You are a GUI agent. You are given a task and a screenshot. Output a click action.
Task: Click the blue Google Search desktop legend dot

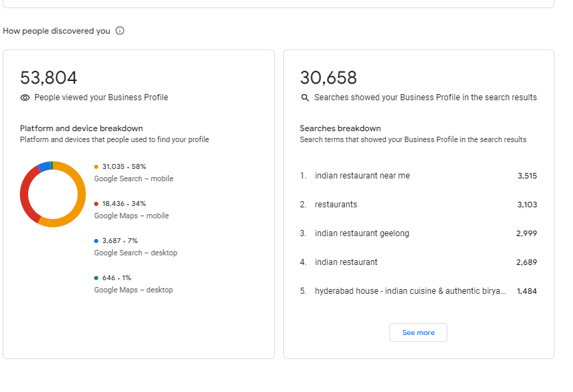click(96, 241)
